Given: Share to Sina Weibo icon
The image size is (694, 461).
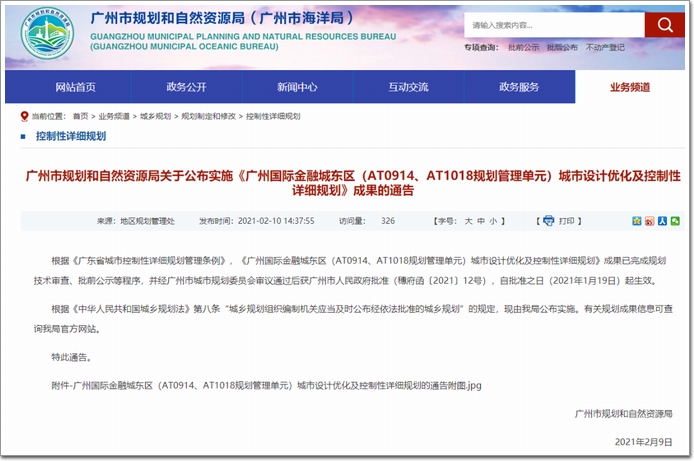Looking at the screenshot, I should 649,221.
